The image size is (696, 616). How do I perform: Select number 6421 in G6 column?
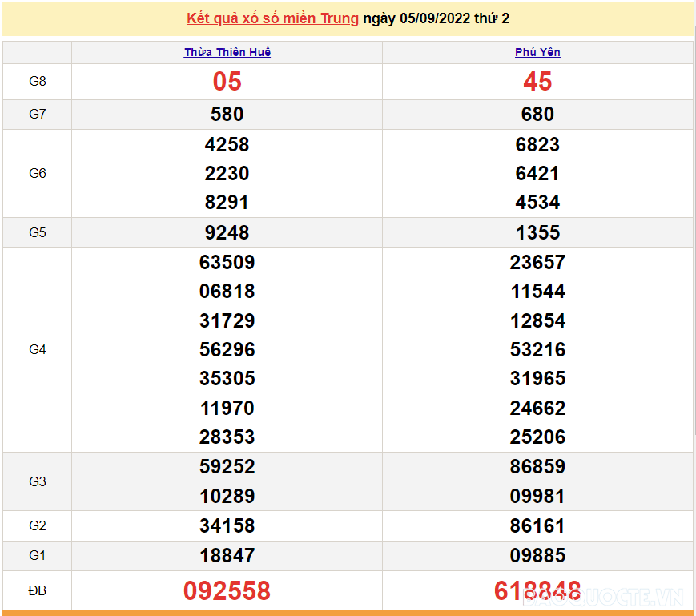click(x=537, y=173)
